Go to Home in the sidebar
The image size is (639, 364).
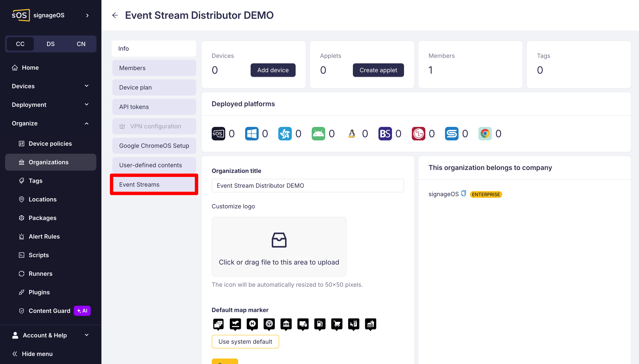51,68
